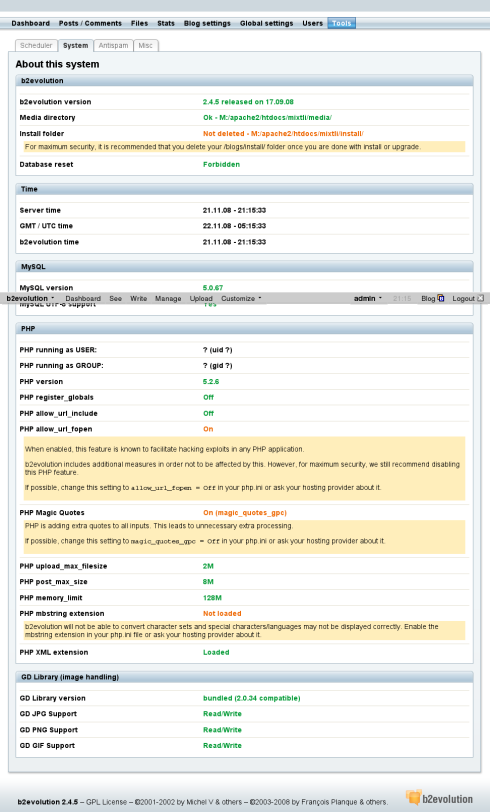
Task: Click the memory_limit value '128M'
Action: coord(212,598)
